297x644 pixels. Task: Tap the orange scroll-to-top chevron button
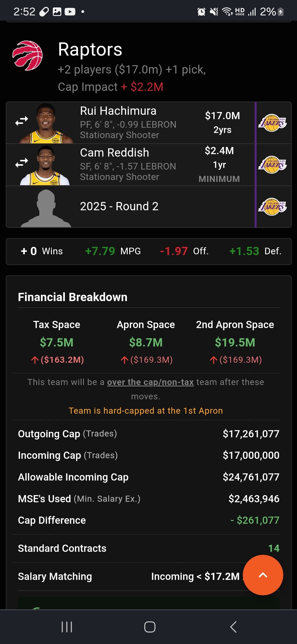pyautogui.click(x=263, y=575)
